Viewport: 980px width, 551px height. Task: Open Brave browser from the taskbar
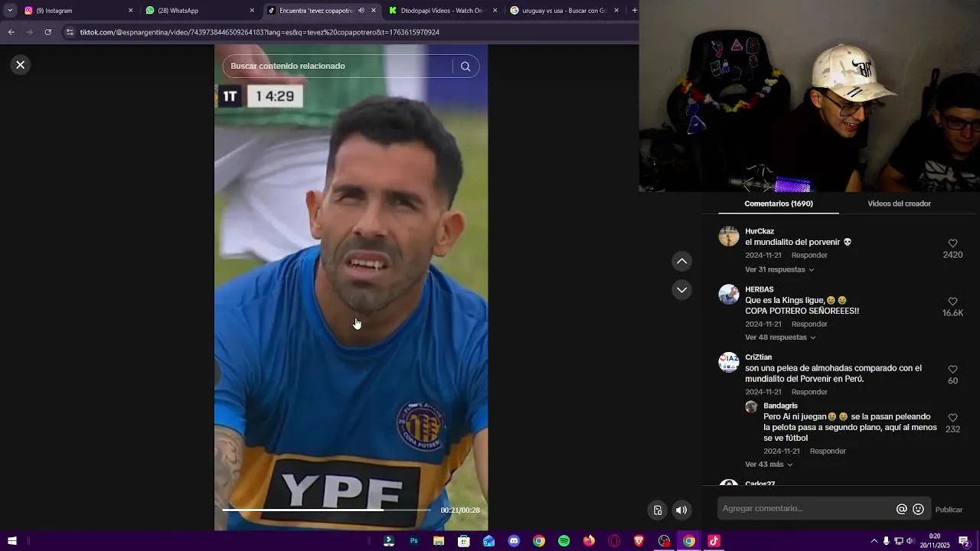click(639, 541)
